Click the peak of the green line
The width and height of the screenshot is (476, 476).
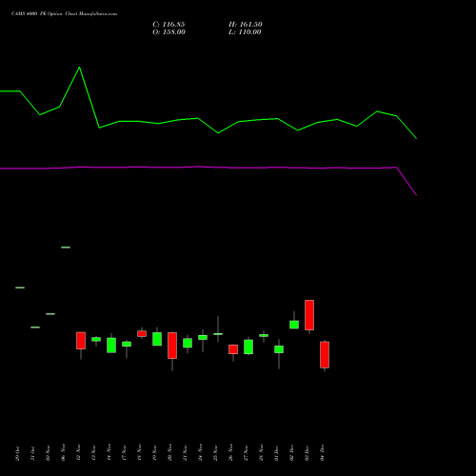[x=79, y=68]
